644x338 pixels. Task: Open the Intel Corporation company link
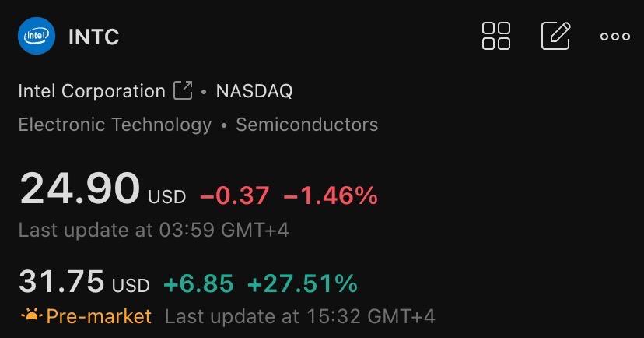pyautogui.click(x=92, y=91)
